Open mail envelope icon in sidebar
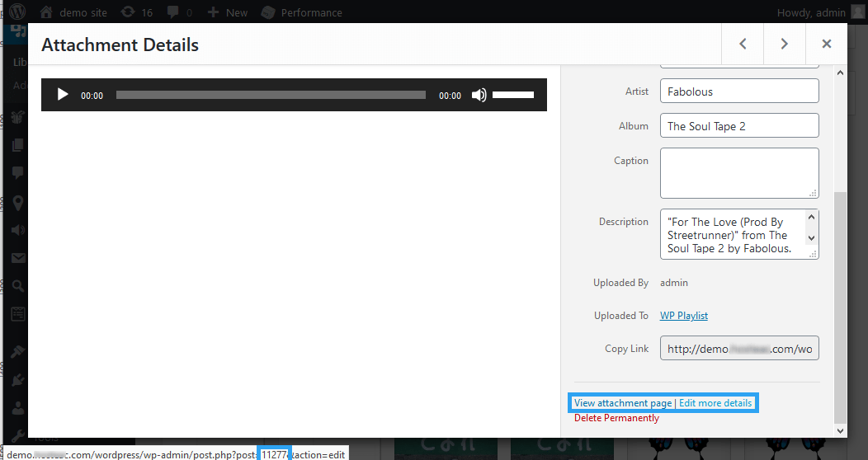 click(x=17, y=258)
